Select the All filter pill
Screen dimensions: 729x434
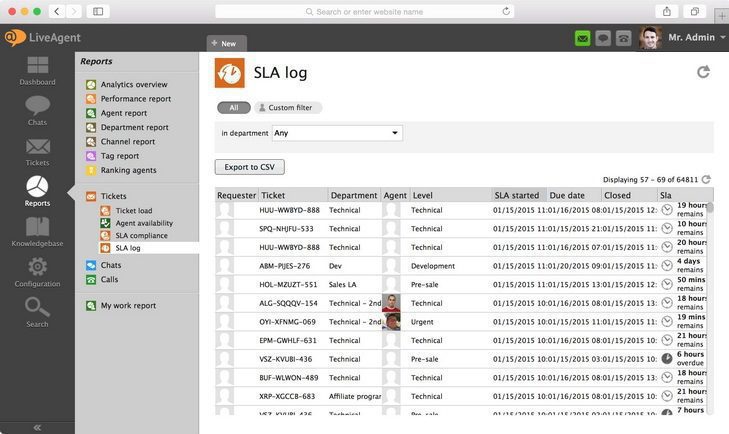pos(233,107)
